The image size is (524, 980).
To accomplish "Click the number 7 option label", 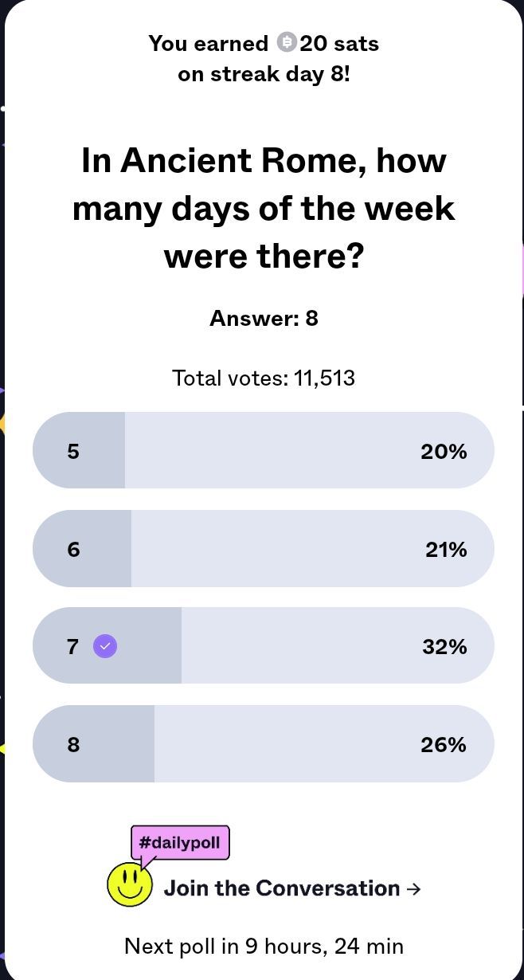I will pos(72,646).
